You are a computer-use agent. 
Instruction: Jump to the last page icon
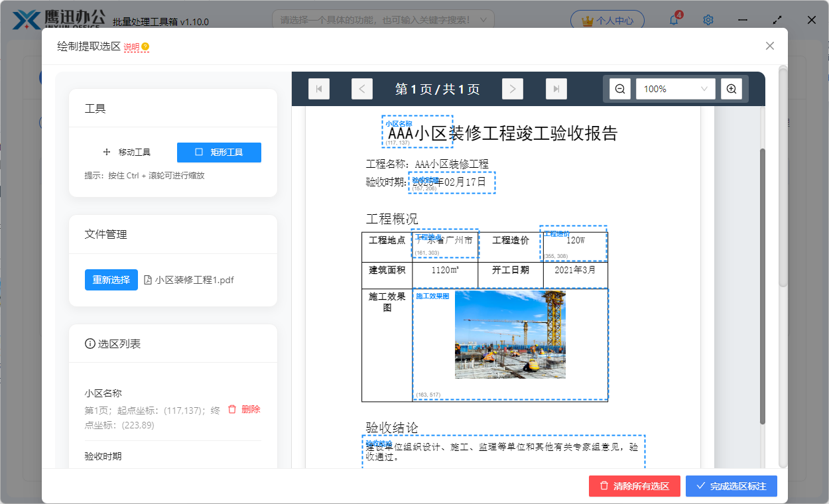tap(556, 88)
